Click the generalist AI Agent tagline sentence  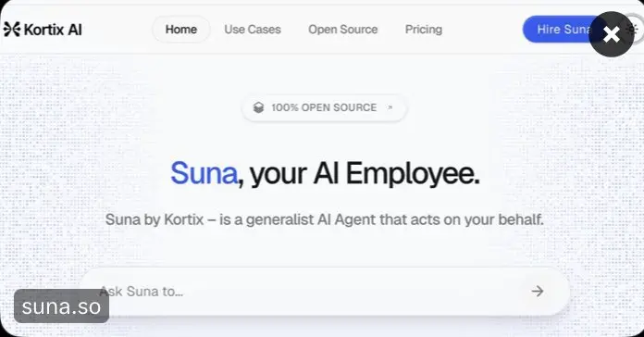pyautogui.click(x=325, y=219)
